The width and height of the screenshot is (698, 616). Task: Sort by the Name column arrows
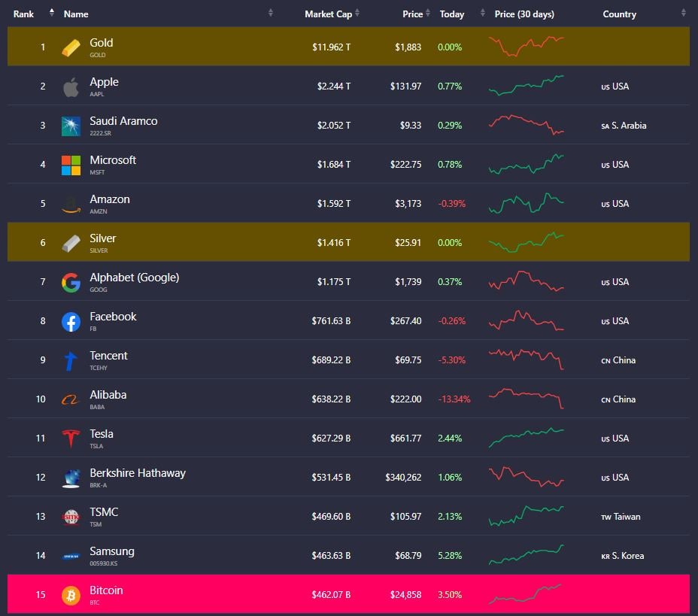[x=270, y=13]
